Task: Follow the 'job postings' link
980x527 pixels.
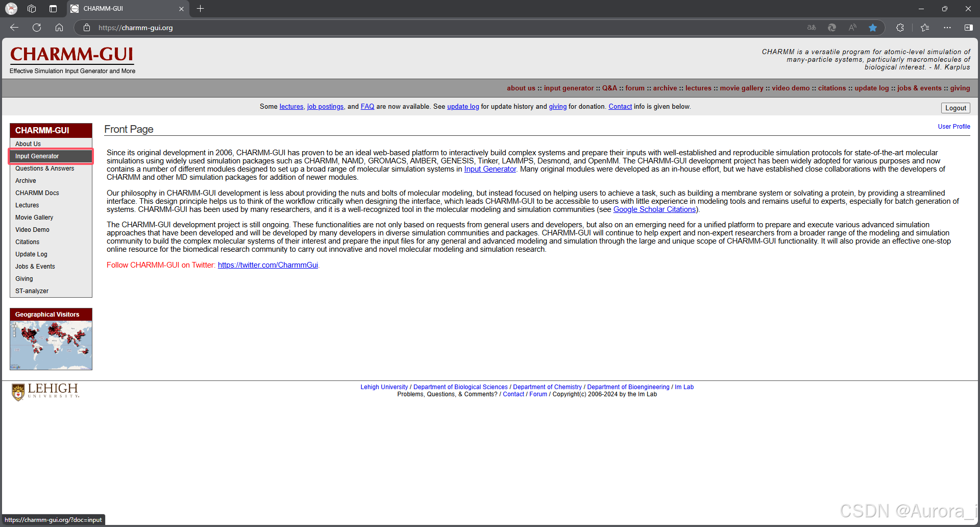Action: [325, 107]
